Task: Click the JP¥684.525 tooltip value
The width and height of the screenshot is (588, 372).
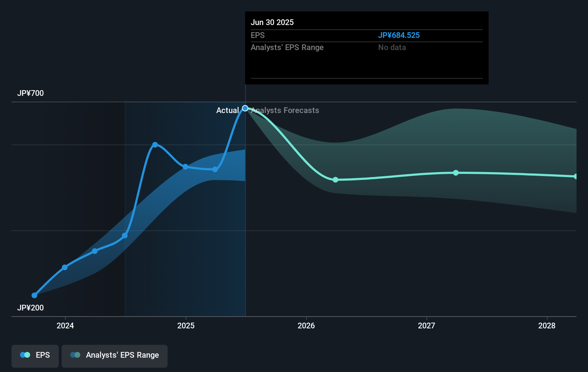Action: click(x=399, y=35)
